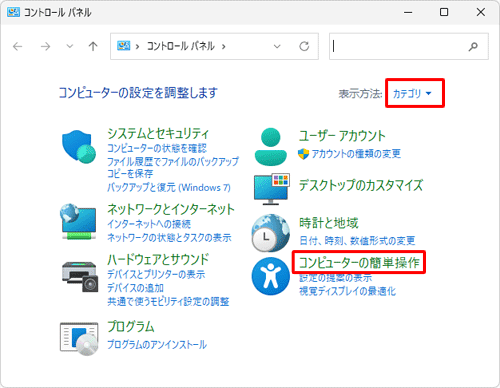Expand the address bar history dropdown

tap(277, 46)
